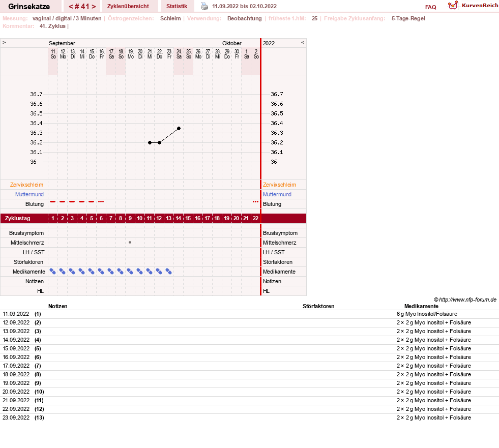Click the date header 1. Sa in Oktober

click(x=247, y=54)
